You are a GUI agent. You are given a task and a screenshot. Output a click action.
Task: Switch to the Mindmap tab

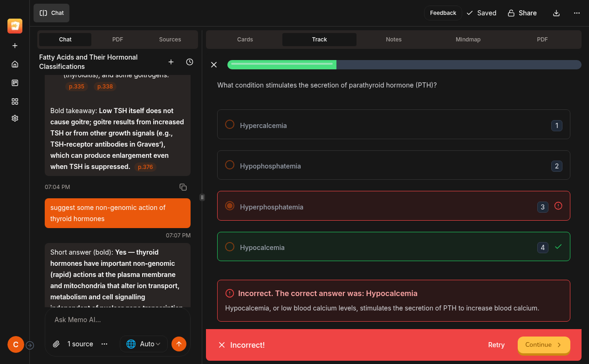(468, 40)
